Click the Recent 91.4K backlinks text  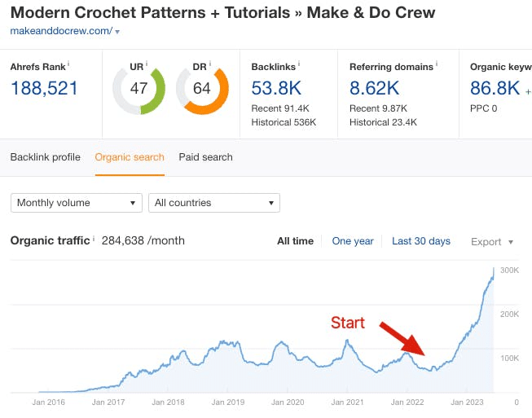point(280,108)
